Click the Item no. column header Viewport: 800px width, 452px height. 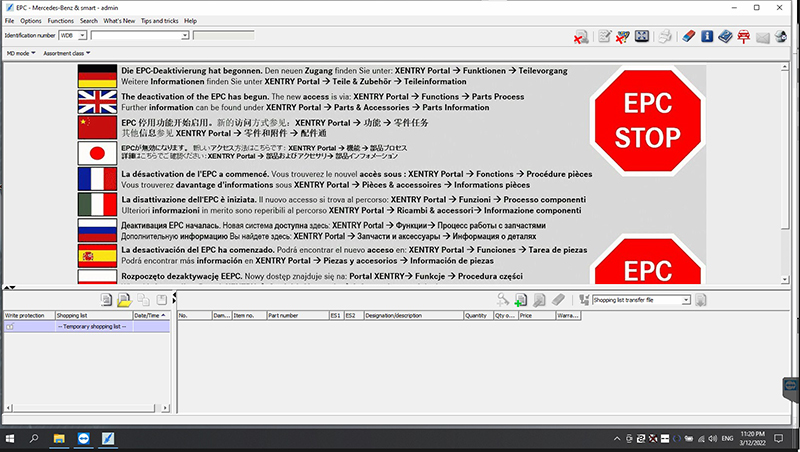(249, 316)
